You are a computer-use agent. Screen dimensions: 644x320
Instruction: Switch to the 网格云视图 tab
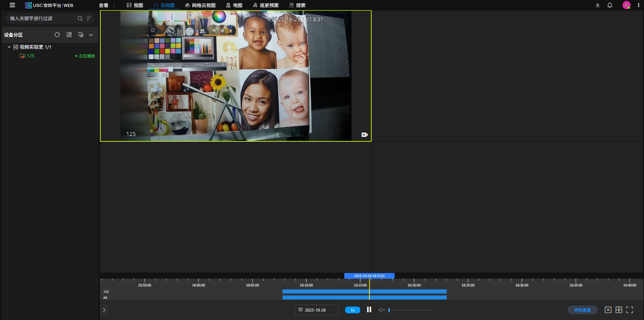pyautogui.click(x=200, y=5)
